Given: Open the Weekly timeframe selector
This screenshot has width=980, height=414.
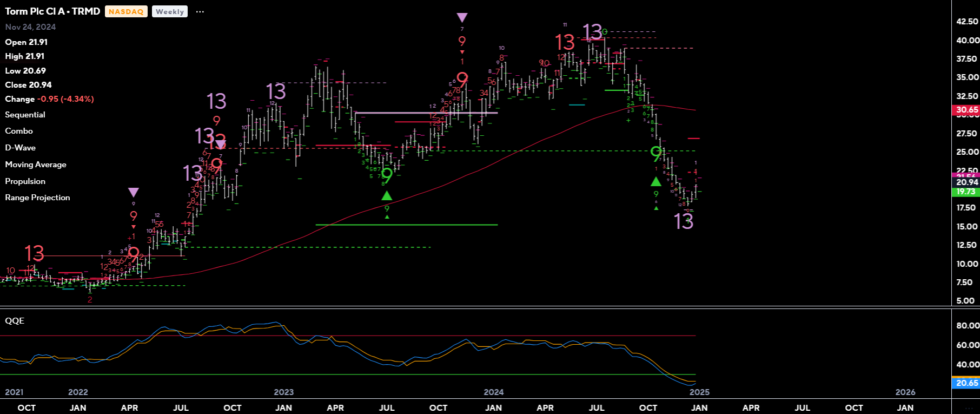Looking at the screenshot, I should coord(170,12).
